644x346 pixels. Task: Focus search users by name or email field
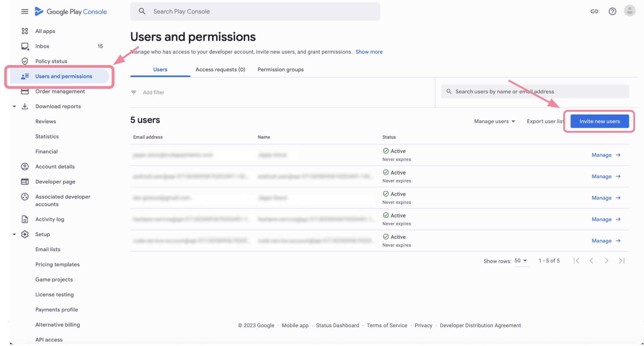click(x=535, y=92)
